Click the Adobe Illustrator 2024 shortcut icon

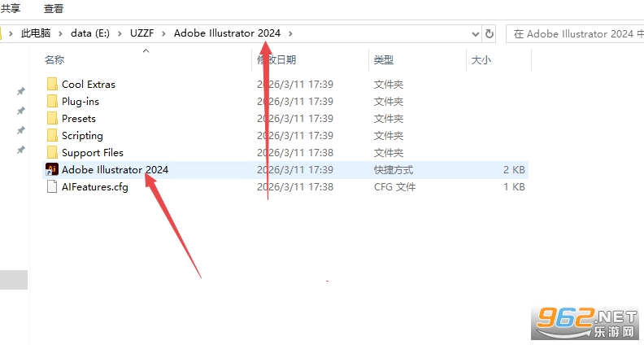point(52,169)
